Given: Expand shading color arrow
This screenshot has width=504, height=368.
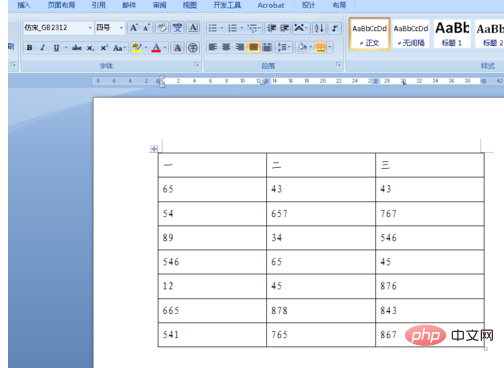Looking at the screenshot, I should [311, 47].
